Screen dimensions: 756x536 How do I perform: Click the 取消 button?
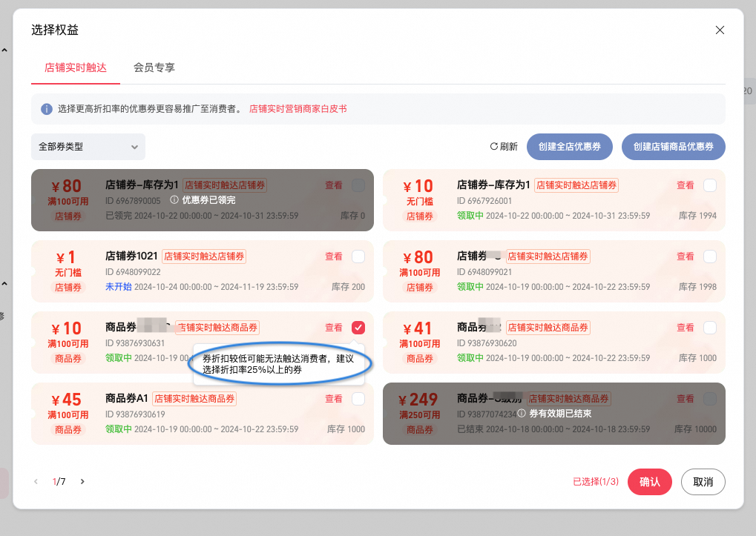[703, 482]
